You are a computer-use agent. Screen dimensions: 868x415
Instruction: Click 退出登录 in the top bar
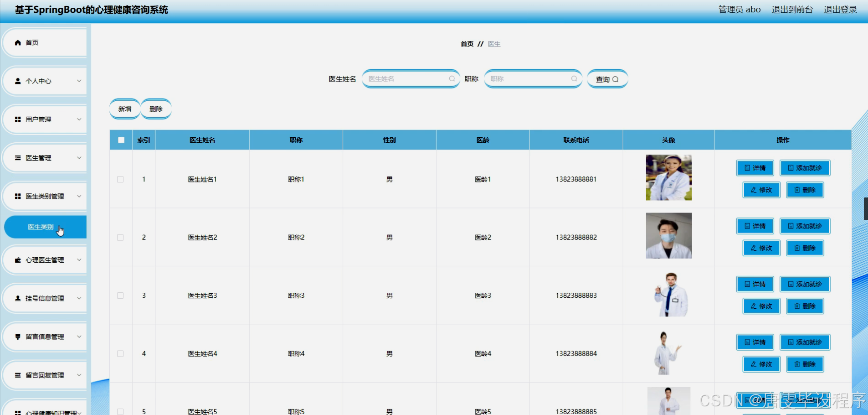pyautogui.click(x=840, y=10)
